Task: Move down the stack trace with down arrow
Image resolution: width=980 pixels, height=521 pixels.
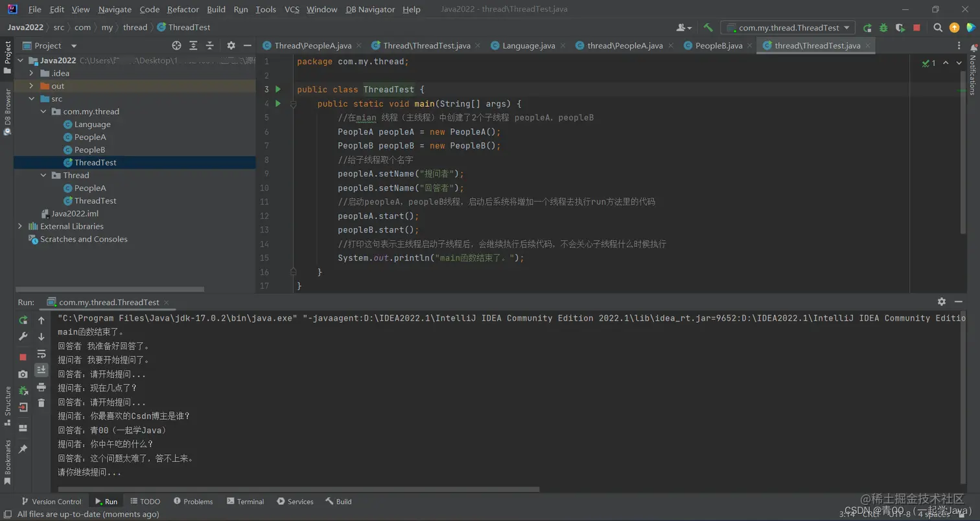Action: click(41, 336)
